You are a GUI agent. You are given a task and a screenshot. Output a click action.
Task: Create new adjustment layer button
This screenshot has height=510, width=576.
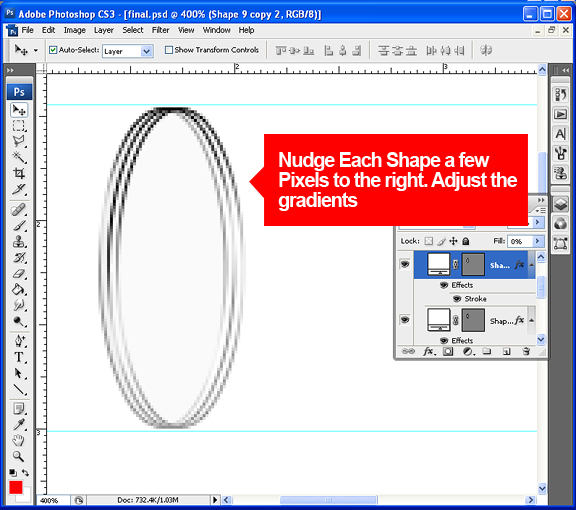pyautogui.click(x=468, y=351)
